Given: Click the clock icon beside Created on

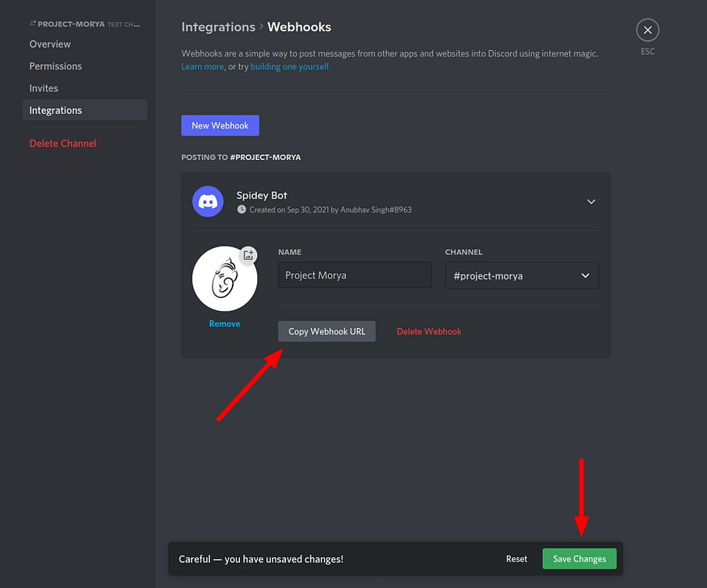Looking at the screenshot, I should coord(242,209).
